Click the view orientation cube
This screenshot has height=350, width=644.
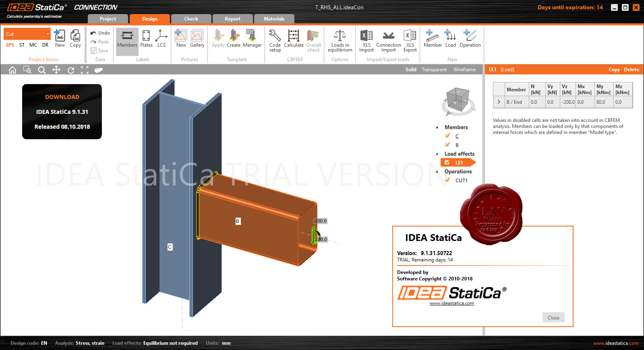click(x=458, y=101)
